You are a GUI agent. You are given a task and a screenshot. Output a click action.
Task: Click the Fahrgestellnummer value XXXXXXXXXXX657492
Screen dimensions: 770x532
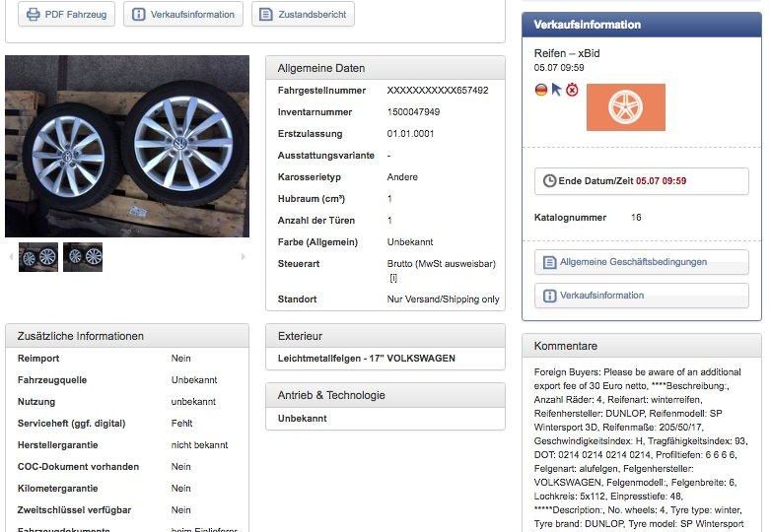[438, 91]
